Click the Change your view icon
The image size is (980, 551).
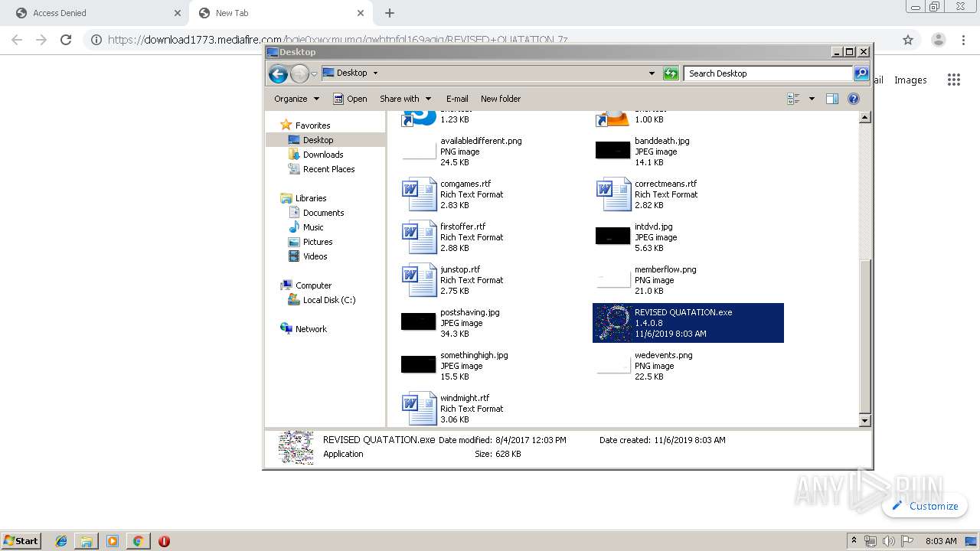point(793,99)
